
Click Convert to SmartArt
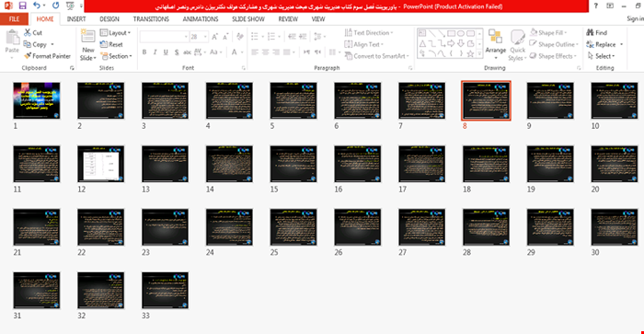click(x=376, y=56)
